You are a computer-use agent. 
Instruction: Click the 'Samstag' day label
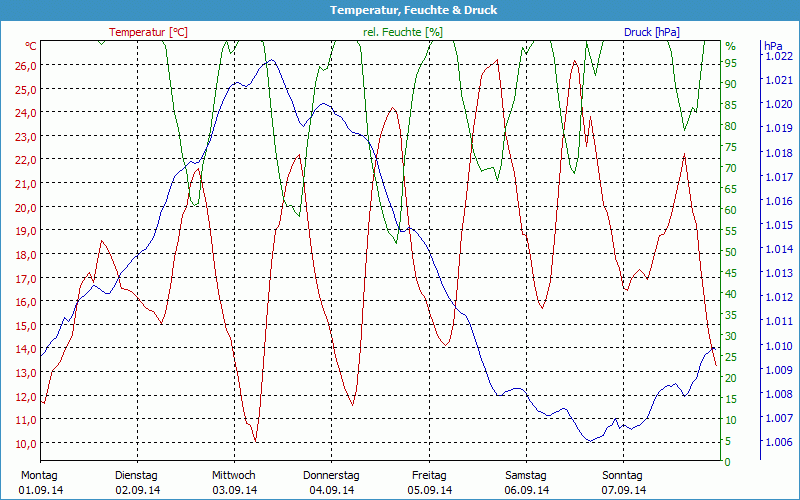click(x=526, y=476)
